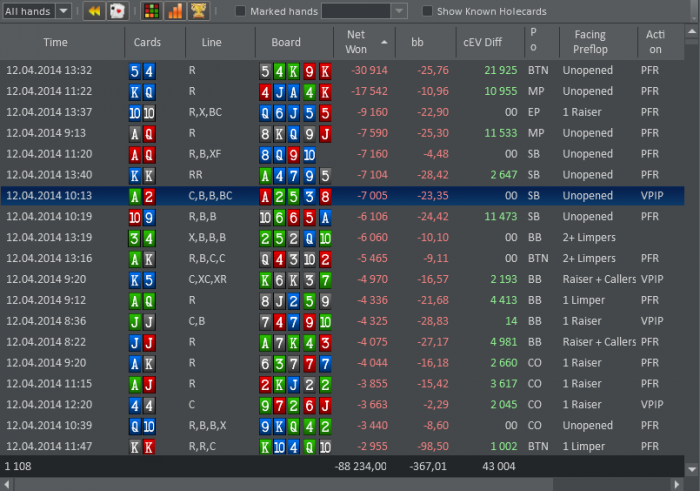Open the orange bar chart icon
The height and width of the screenshot is (491, 700).
pyautogui.click(x=175, y=11)
